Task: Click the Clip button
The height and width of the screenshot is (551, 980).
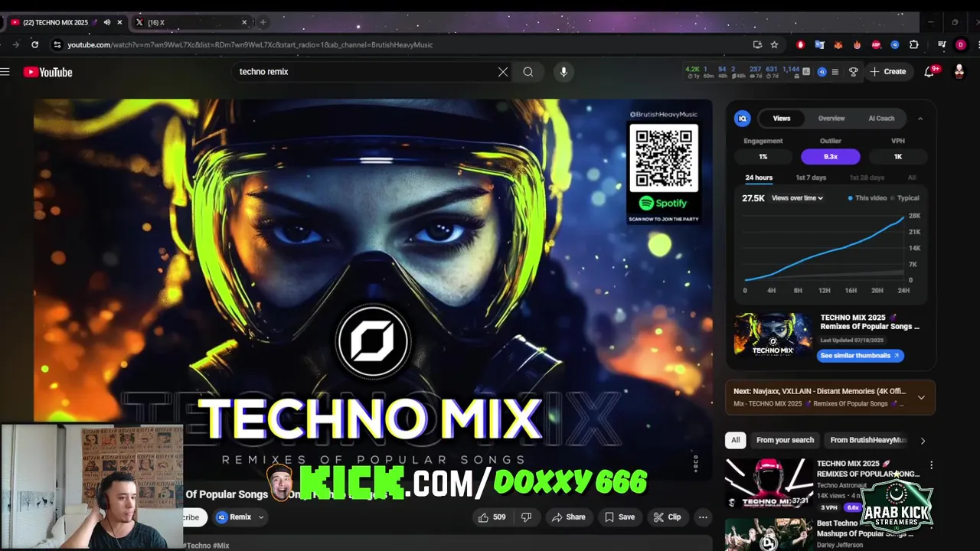Action: pyautogui.click(x=667, y=517)
